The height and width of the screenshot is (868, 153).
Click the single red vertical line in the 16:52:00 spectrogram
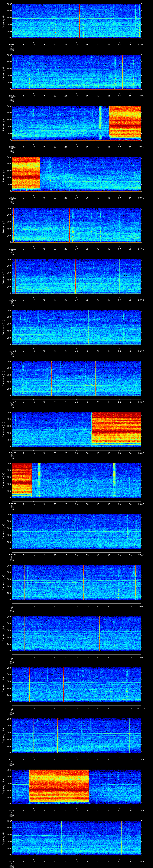pos(88,327)
